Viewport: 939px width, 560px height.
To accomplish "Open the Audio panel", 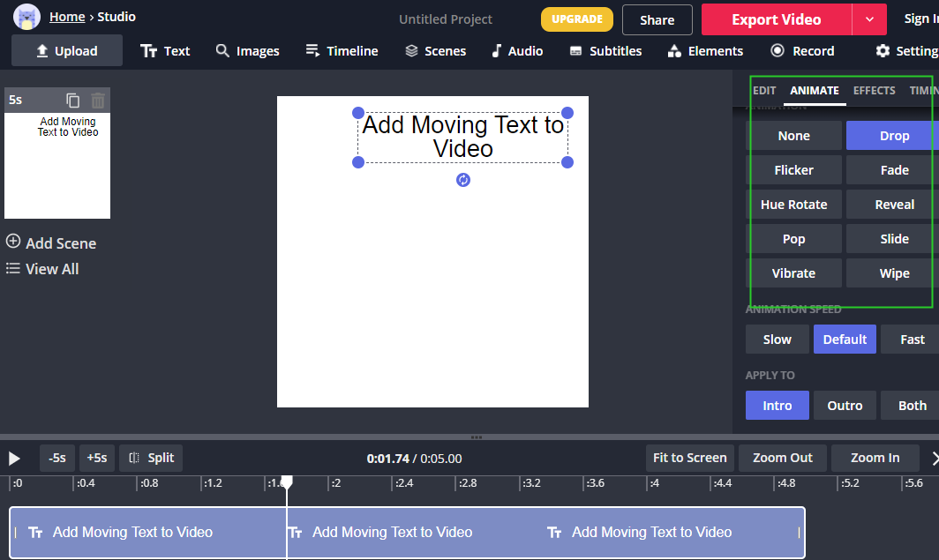I will click(516, 50).
